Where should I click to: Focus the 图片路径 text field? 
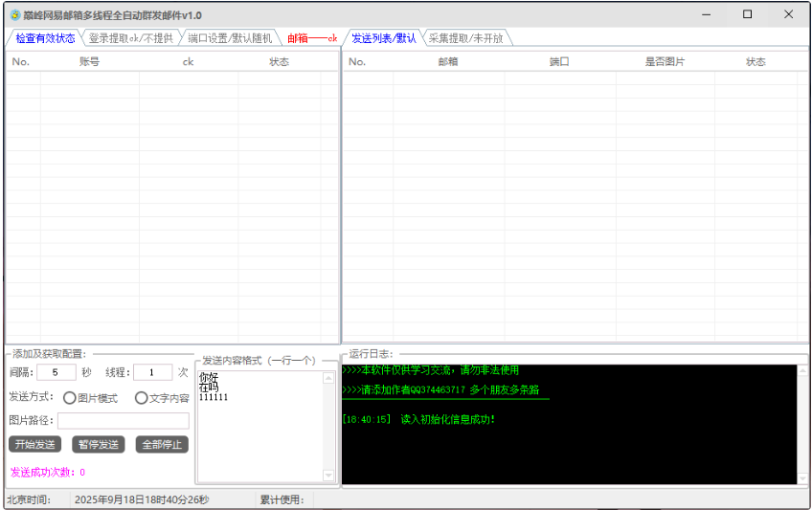(x=123, y=420)
